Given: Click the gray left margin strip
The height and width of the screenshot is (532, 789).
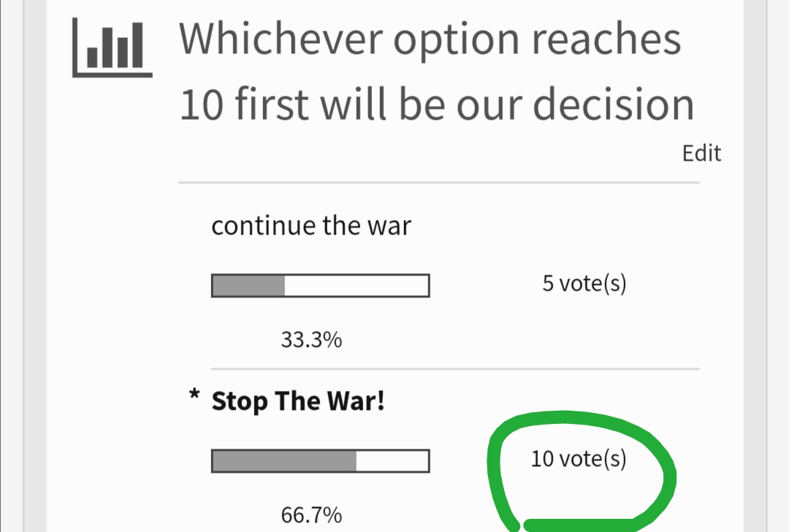Looking at the screenshot, I should coord(35,266).
